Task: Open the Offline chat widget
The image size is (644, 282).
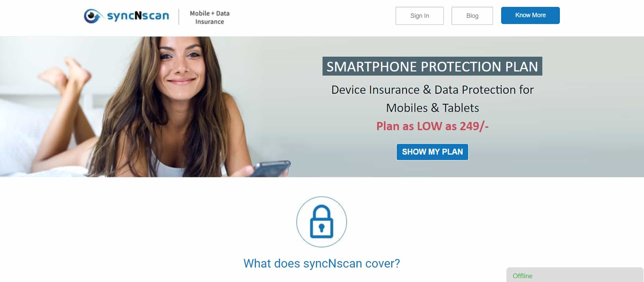Action: coord(522,276)
